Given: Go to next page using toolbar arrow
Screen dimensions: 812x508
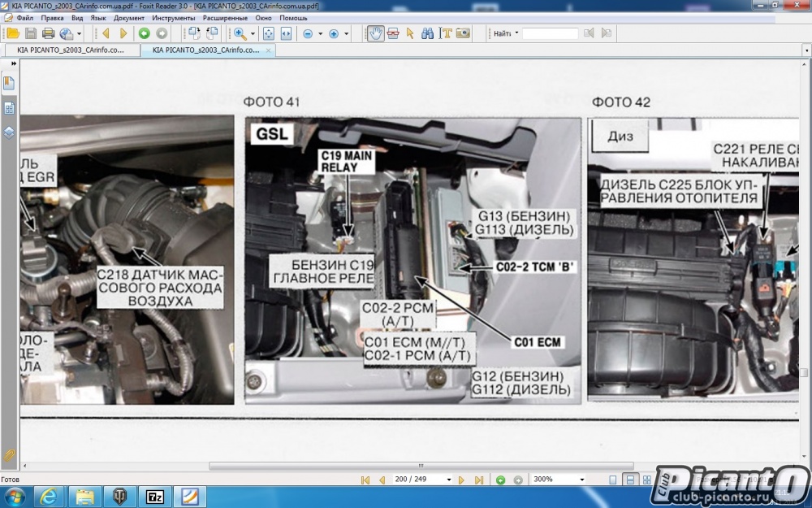Looking at the screenshot, I should (x=123, y=33).
